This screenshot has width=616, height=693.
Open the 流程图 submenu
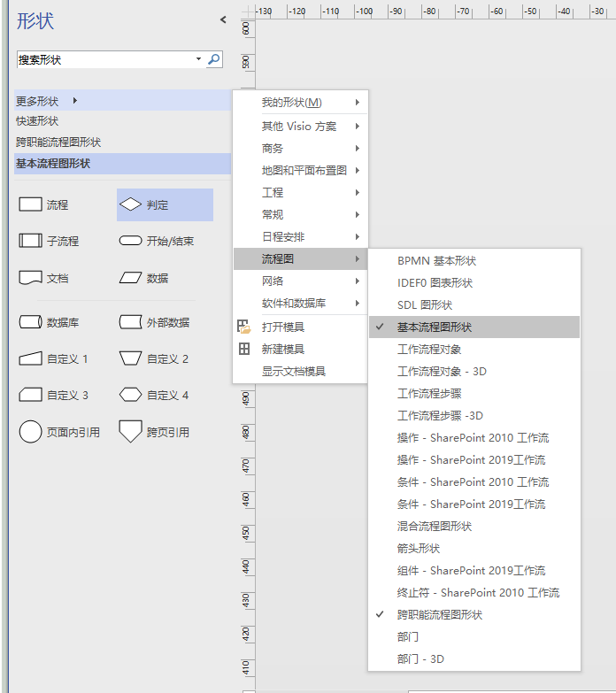pos(301,259)
